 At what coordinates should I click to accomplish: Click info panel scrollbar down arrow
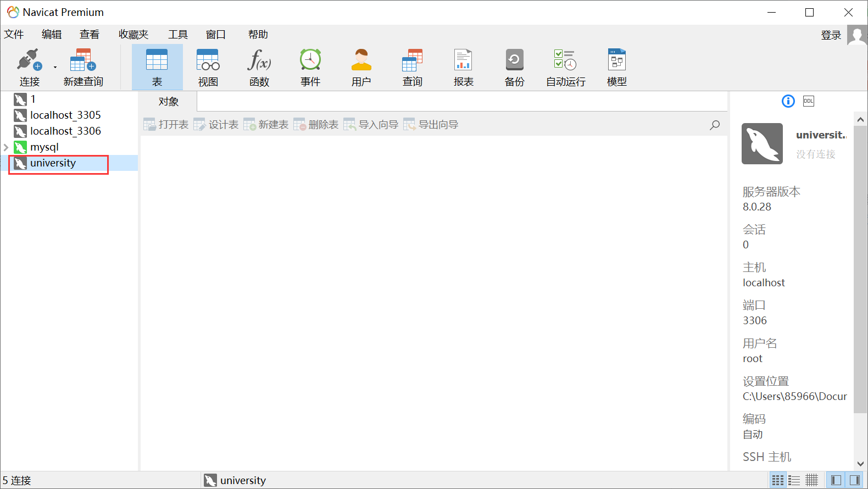tap(860, 464)
